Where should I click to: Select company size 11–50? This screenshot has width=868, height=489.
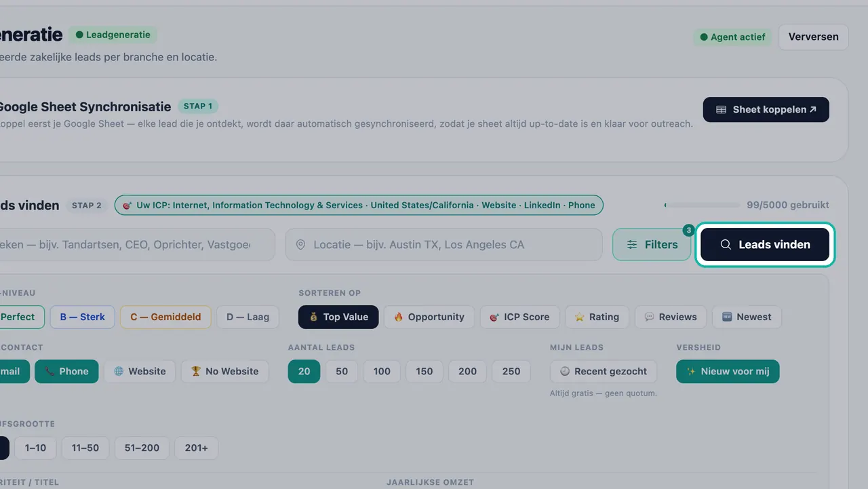85,448
